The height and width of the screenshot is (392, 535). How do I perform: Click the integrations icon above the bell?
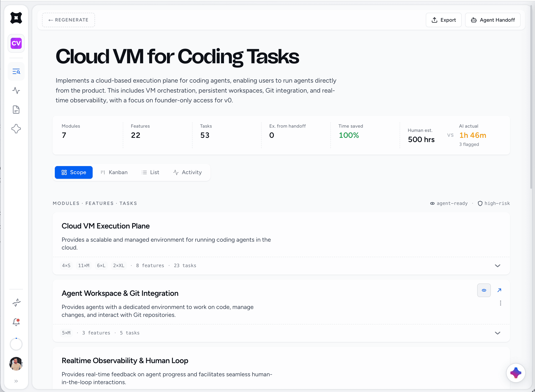16,303
